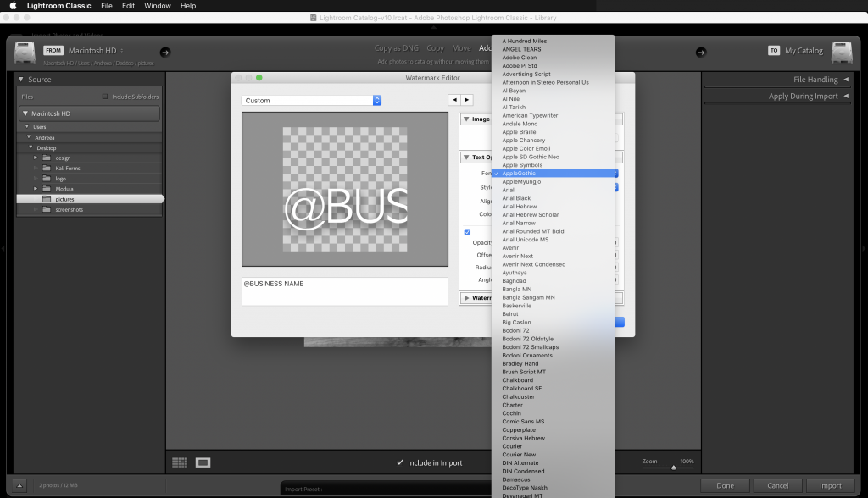Screen dimensions: 868x498
Task: Open the Window menu
Action: click(x=158, y=6)
